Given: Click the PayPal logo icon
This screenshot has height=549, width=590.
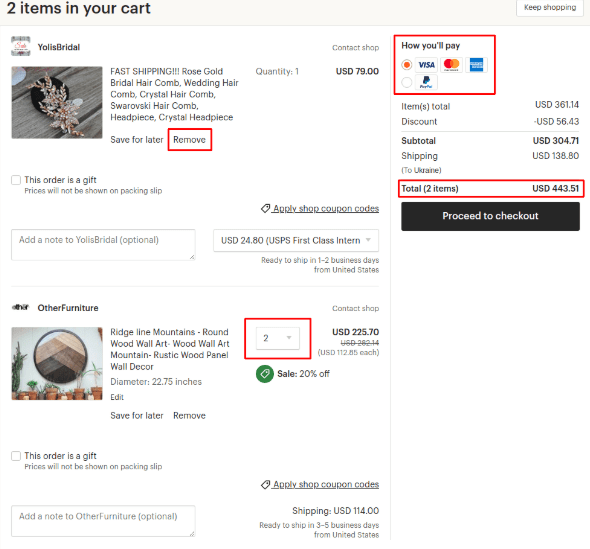Looking at the screenshot, I should point(426,82).
